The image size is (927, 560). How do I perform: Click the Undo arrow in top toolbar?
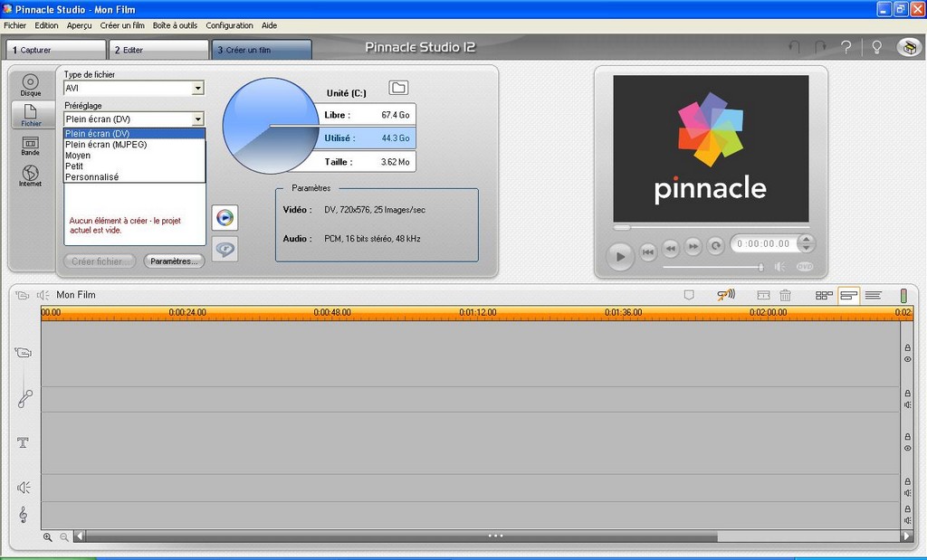click(795, 47)
